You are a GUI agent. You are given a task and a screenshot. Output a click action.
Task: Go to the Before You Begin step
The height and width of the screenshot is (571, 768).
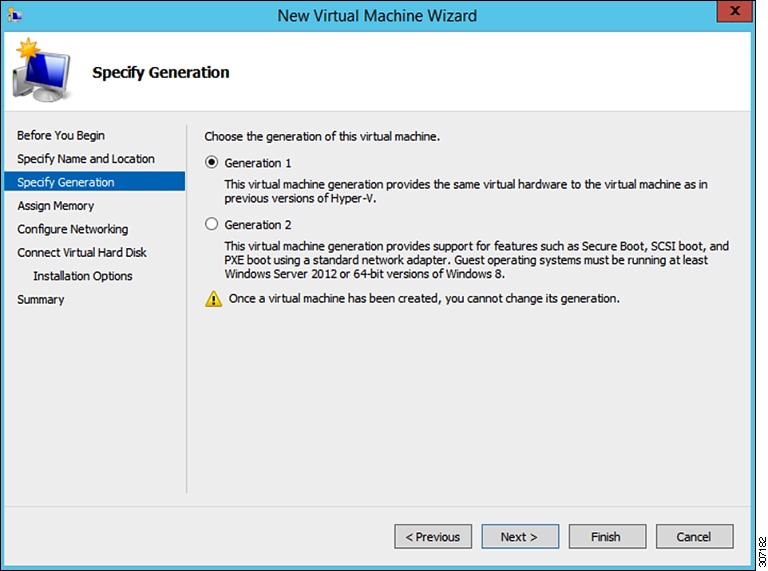click(61, 135)
